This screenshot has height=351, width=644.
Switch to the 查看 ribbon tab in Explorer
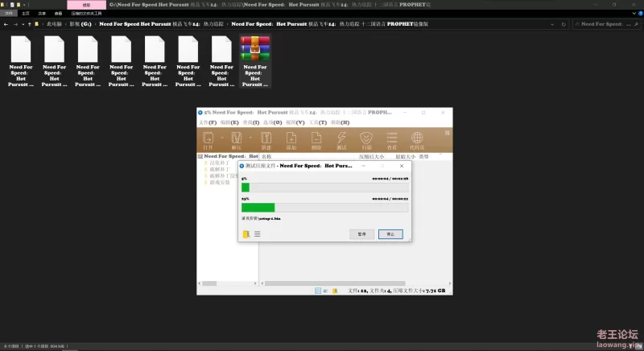[58, 14]
